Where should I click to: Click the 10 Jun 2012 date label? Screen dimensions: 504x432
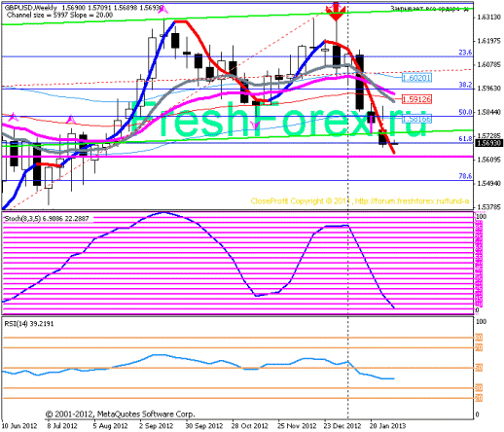pyautogui.click(x=19, y=426)
